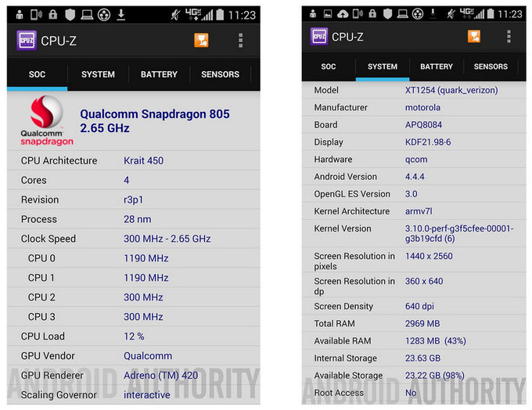
Task: Tap the CPU-Z app icon on left screen
Action: tap(26, 41)
